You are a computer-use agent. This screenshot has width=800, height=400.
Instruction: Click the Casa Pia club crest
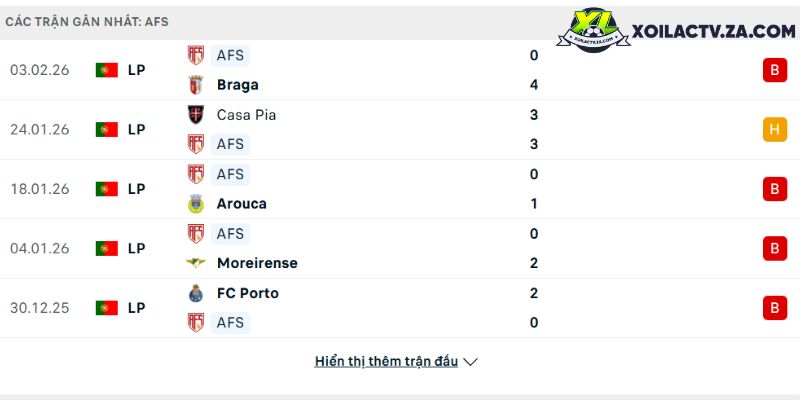pyautogui.click(x=196, y=115)
